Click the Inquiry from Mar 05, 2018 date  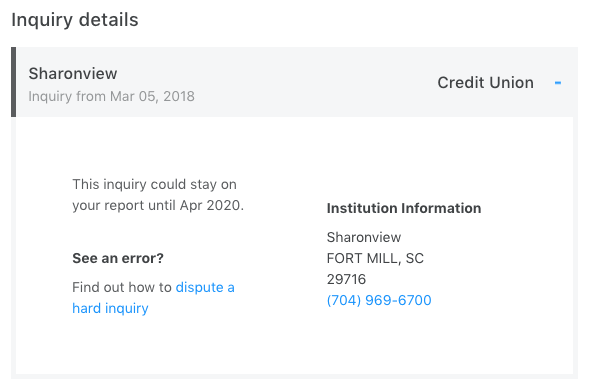click(x=111, y=96)
